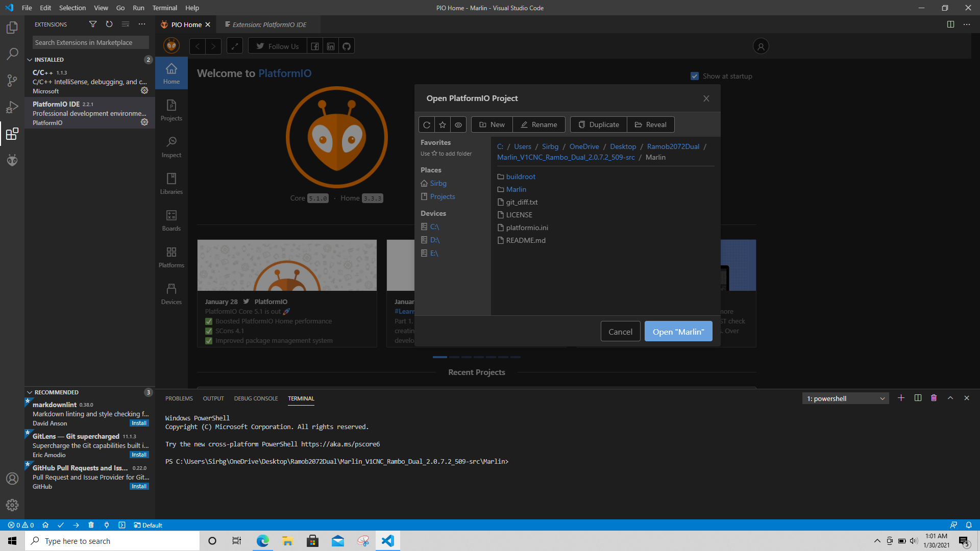
Task: Open the Devices section in PIO Home sidebar
Action: (x=171, y=294)
